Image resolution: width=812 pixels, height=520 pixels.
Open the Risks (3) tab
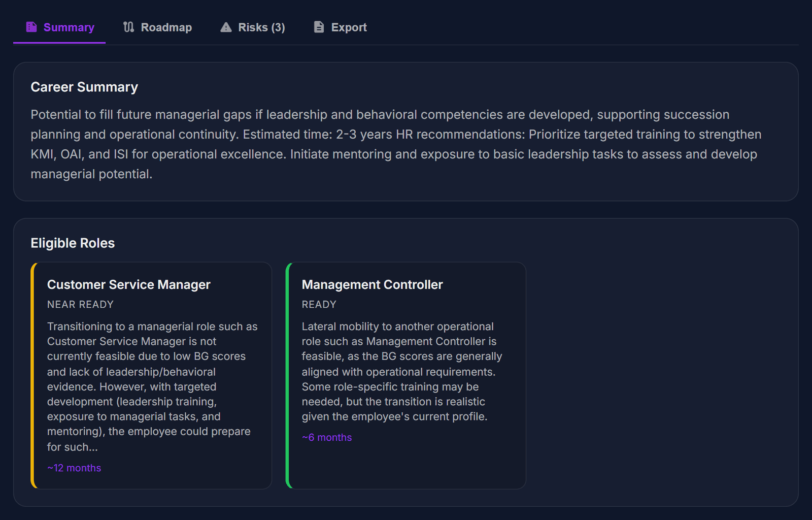253,27
